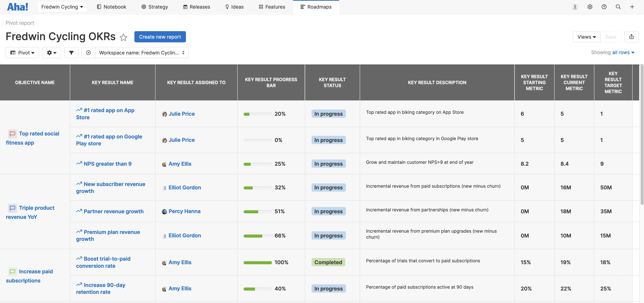644x303 pixels.
Task: Click the red flag objective icon
Action: [12, 134]
